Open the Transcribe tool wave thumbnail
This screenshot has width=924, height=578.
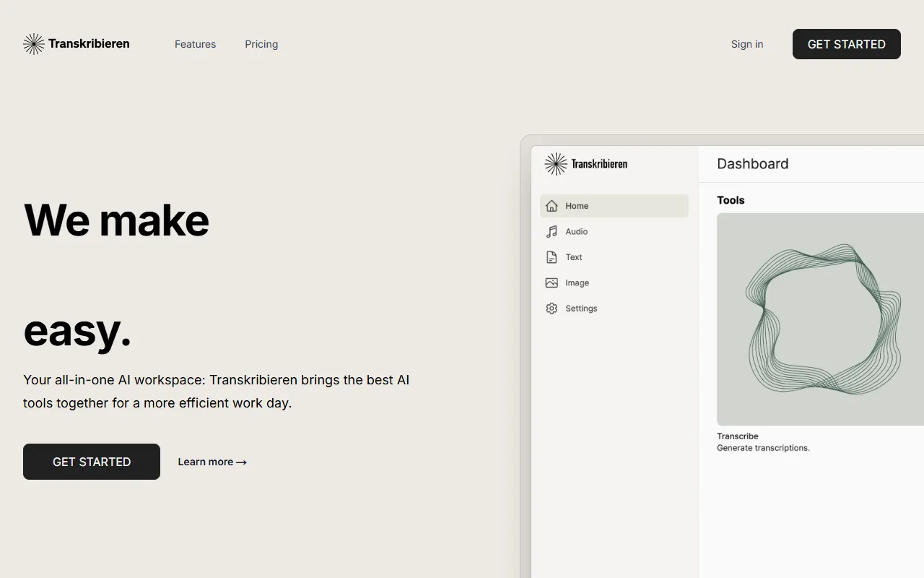click(820, 319)
